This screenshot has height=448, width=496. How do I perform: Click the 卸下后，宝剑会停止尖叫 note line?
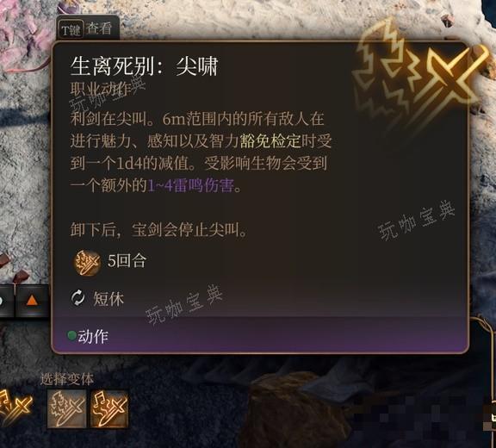point(158,230)
